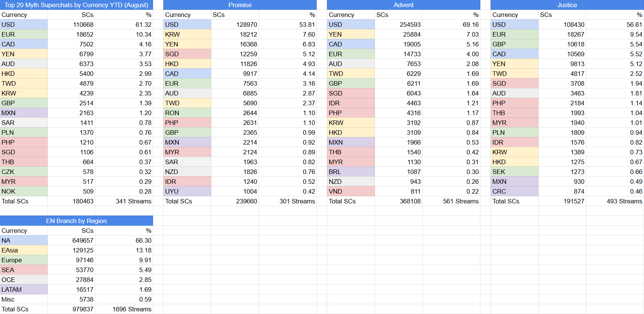Click Myth percentage cell 61.32
Image resolution: width=644 pixels, height=314 pixels.
pos(124,25)
